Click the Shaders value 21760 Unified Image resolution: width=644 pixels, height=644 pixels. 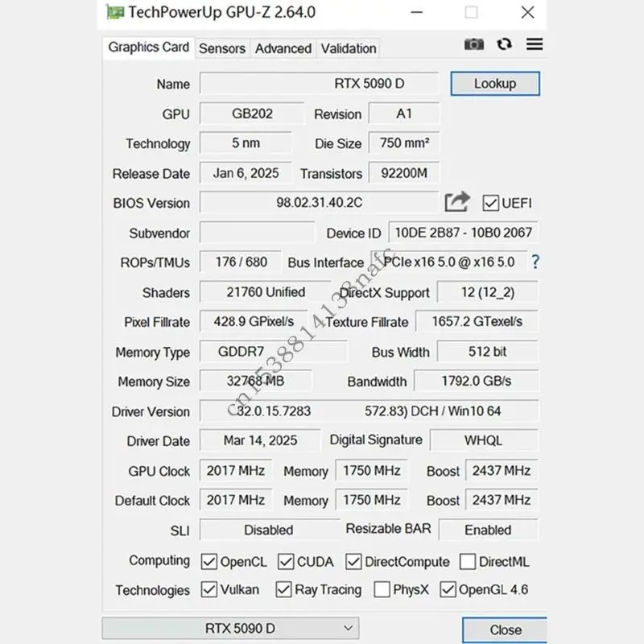click(266, 292)
